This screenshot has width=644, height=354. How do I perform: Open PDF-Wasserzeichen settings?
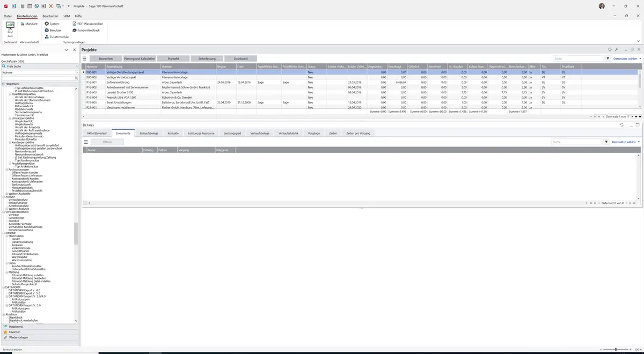87,24
